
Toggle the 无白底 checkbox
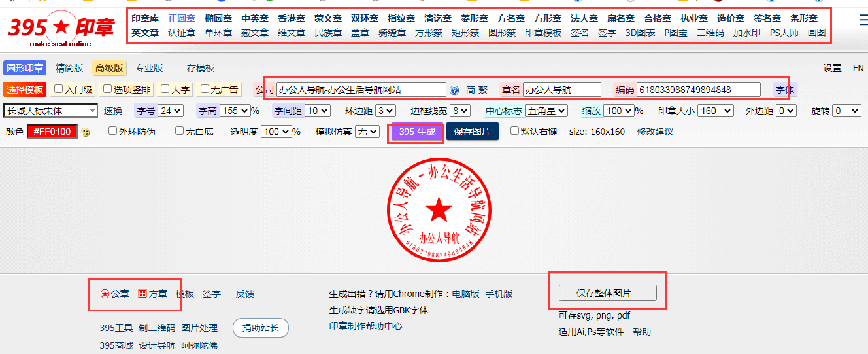(179, 131)
